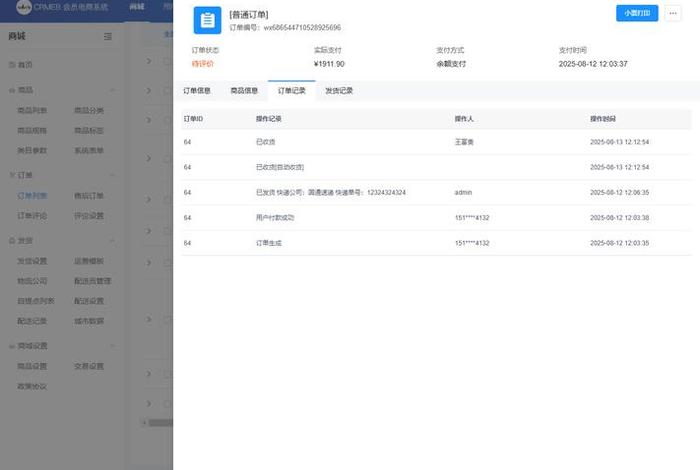700x470 pixels.
Task: Open 售后订单 in the sidebar
Action: (89, 196)
